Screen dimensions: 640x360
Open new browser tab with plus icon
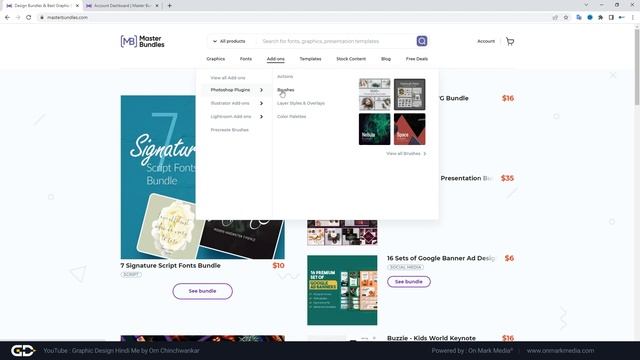pyautogui.click(x=169, y=6)
